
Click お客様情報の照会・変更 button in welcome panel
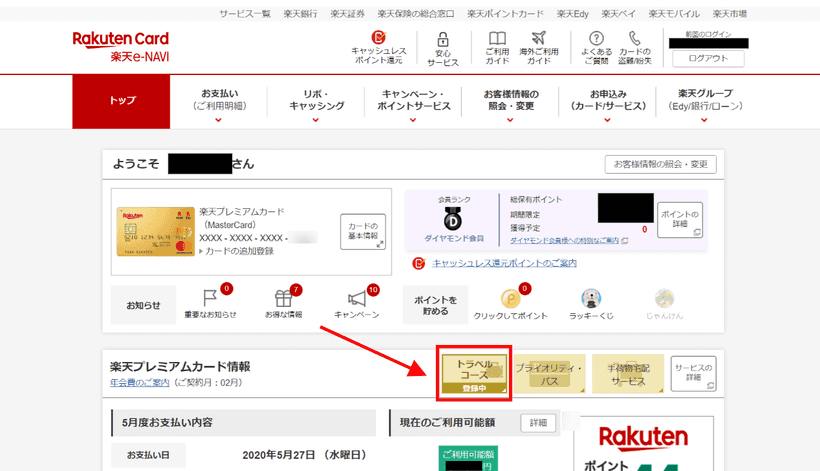pos(660,164)
